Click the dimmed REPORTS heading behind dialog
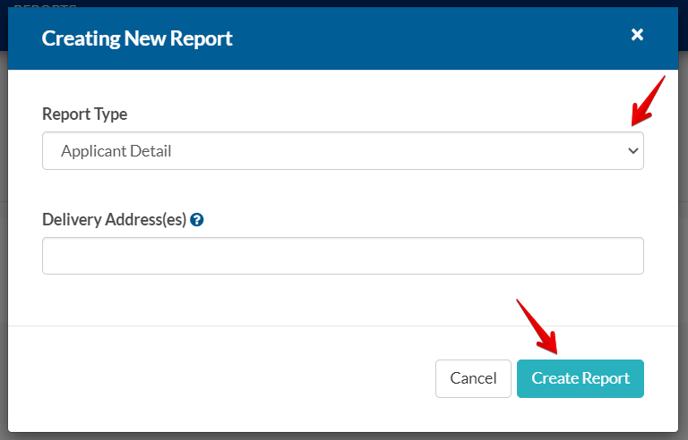This screenshot has height=440, width=688. tap(45, 4)
